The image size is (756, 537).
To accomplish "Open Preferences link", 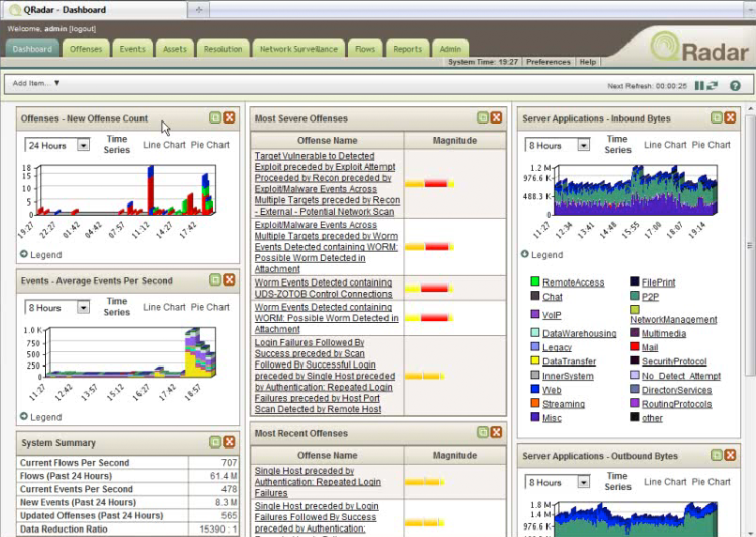I will click(548, 62).
